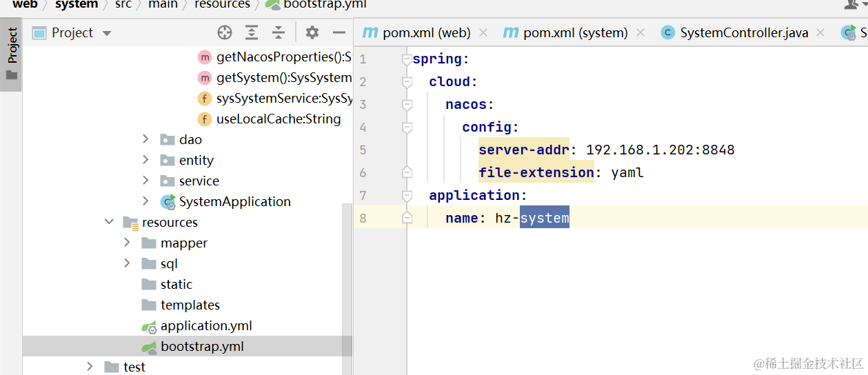Select SystemApplication class in tree
The width and height of the screenshot is (868, 375).
coord(226,201)
